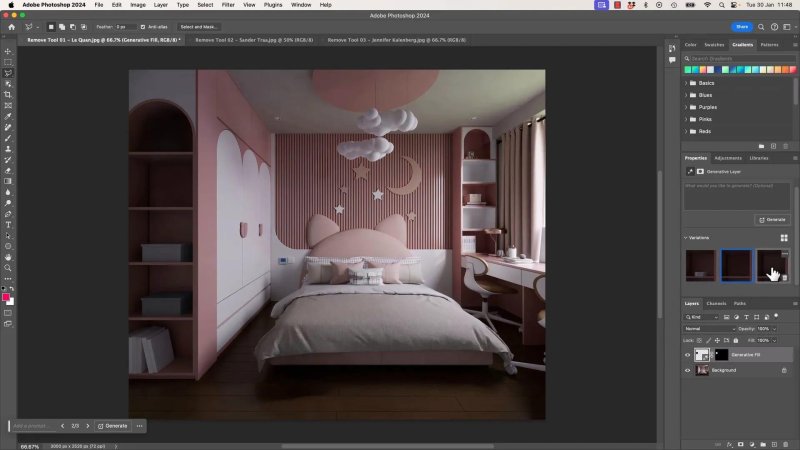Go to next variation arrow in taskbar
The height and width of the screenshot is (450, 800).
(88, 426)
